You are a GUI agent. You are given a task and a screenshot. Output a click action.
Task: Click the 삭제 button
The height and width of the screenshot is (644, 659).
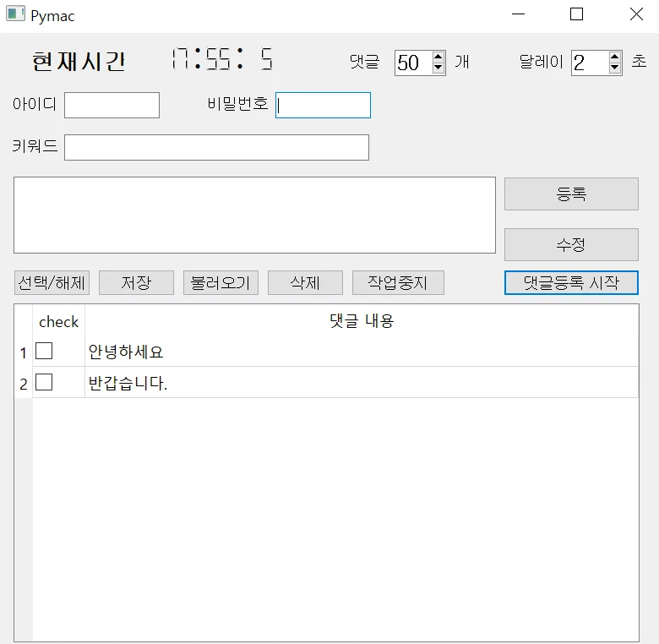[305, 282]
